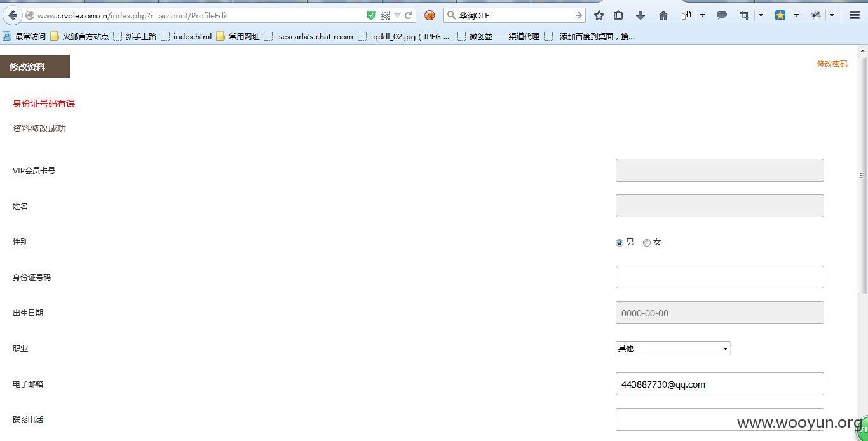Click the bug add-on toolbar icon

816,15
